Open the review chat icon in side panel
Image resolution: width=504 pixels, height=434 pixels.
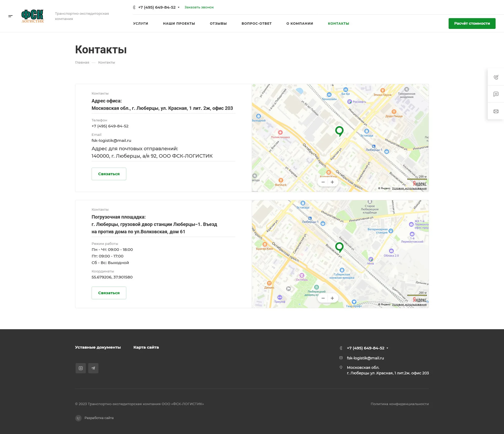point(496,94)
